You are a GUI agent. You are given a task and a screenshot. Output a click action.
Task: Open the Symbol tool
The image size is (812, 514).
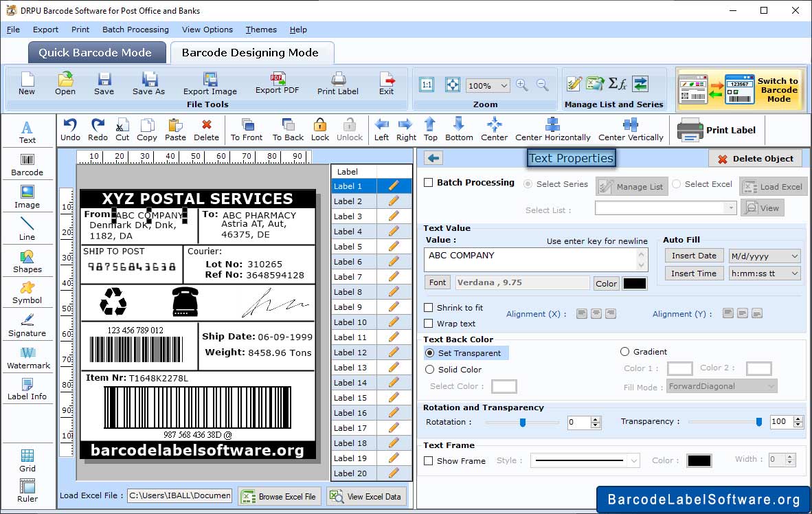27,293
